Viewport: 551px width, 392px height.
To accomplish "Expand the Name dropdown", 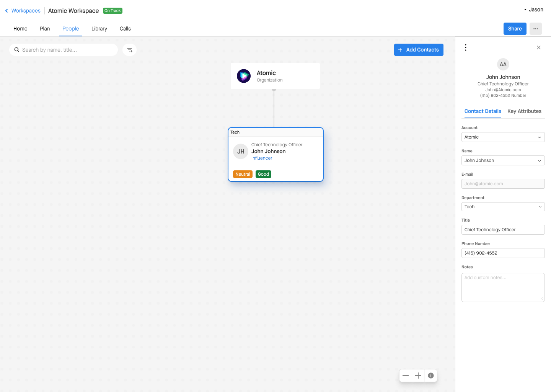I will click(503, 160).
